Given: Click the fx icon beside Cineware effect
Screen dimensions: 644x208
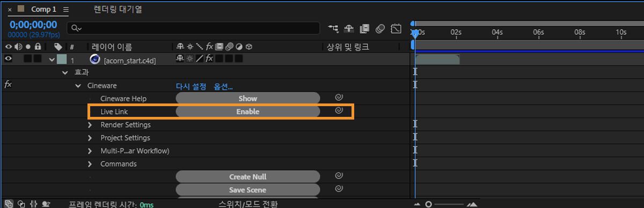Looking at the screenshot, I should click(8, 85).
